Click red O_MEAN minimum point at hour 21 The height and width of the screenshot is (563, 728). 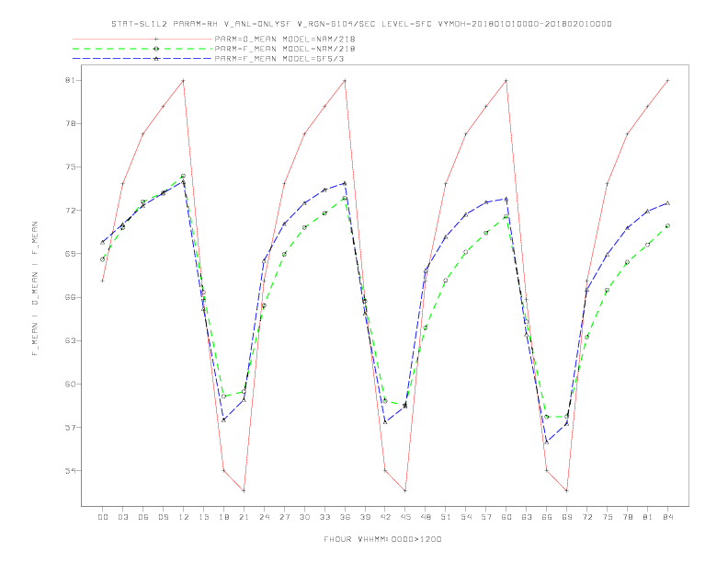click(244, 490)
